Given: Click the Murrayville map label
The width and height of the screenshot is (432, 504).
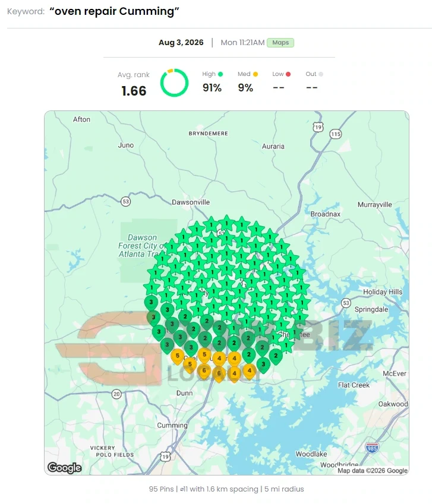Looking at the screenshot, I should click(375, 204).
